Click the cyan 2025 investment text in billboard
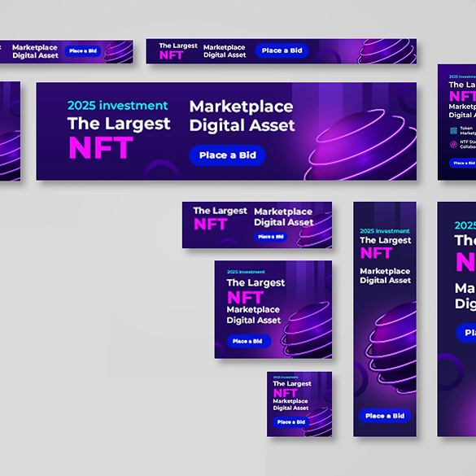Image resolution: width=476 pixels, height=476 pixels. [117, 105]
